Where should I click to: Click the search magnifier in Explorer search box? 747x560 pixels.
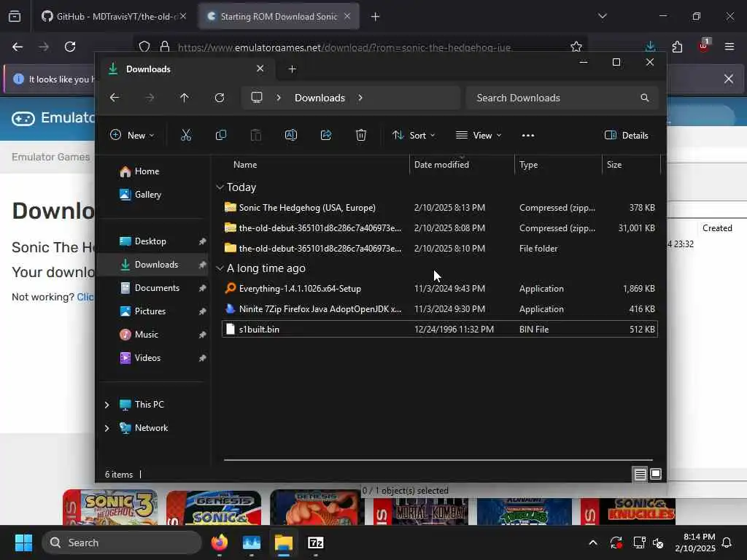pos(645,98)
